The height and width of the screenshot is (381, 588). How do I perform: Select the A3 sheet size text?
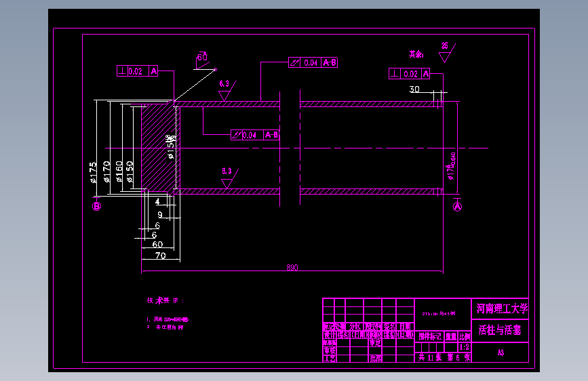(x=501, y=353)
